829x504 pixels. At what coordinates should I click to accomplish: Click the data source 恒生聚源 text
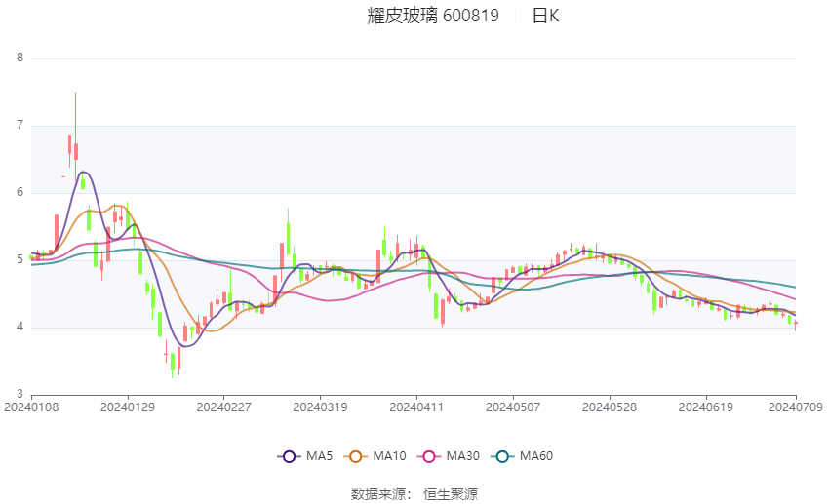[451, 494]
